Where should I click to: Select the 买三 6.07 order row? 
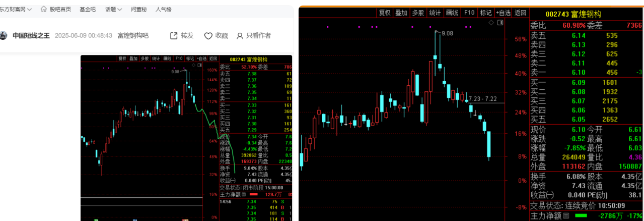[x=587, y=100]
